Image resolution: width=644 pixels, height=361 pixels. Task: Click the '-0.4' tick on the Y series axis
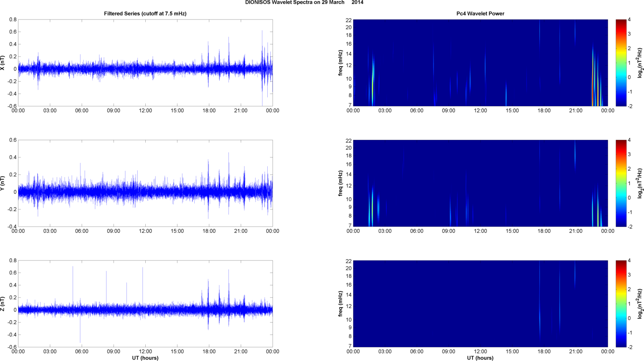pyautogui.click(x=11, y=227)
